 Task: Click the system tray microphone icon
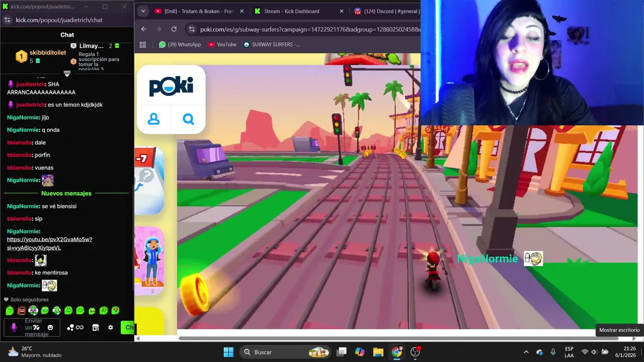tap(553, 352)
